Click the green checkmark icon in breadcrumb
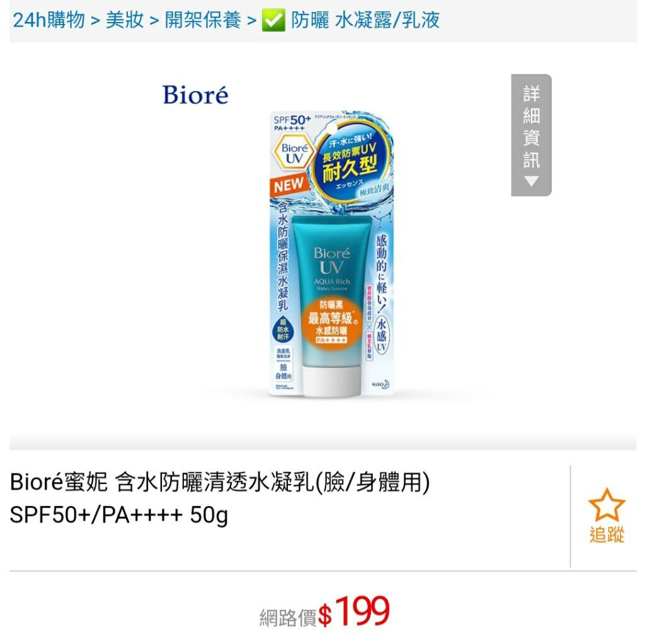Screen dimensions: 645x644 pos(273,20)
